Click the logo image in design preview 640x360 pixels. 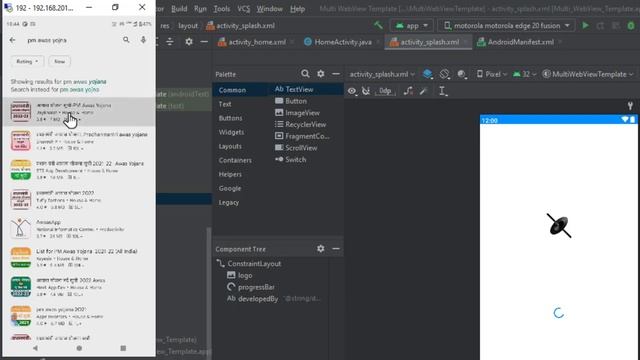(x=559, y=225)
